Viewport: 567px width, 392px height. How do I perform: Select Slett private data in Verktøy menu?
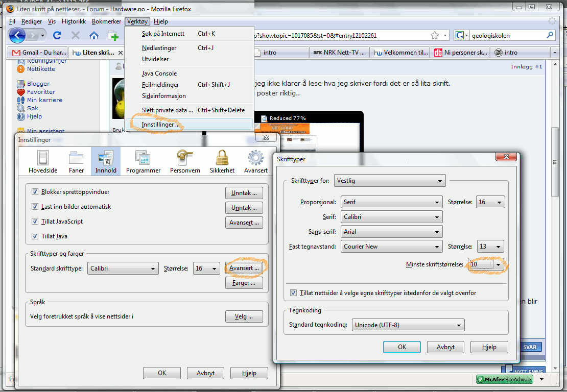[189, 110]
